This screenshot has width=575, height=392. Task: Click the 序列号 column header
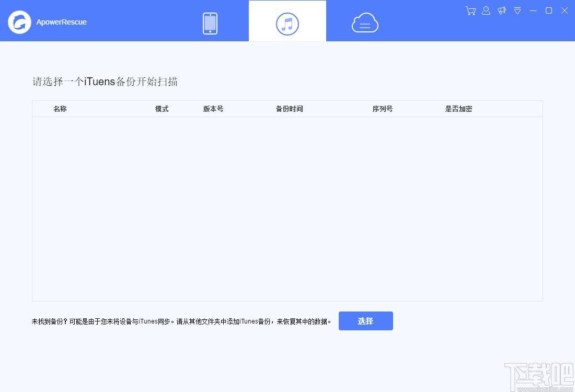point(383,109)
